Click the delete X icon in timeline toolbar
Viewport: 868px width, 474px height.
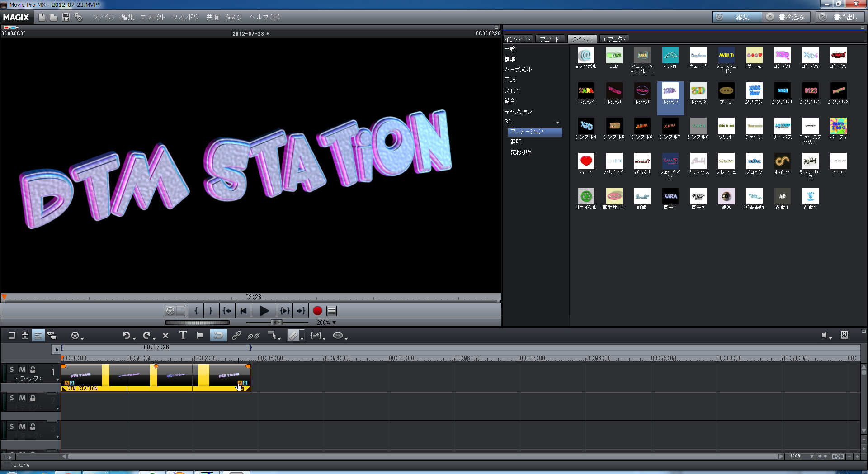[x=165, y=336]
